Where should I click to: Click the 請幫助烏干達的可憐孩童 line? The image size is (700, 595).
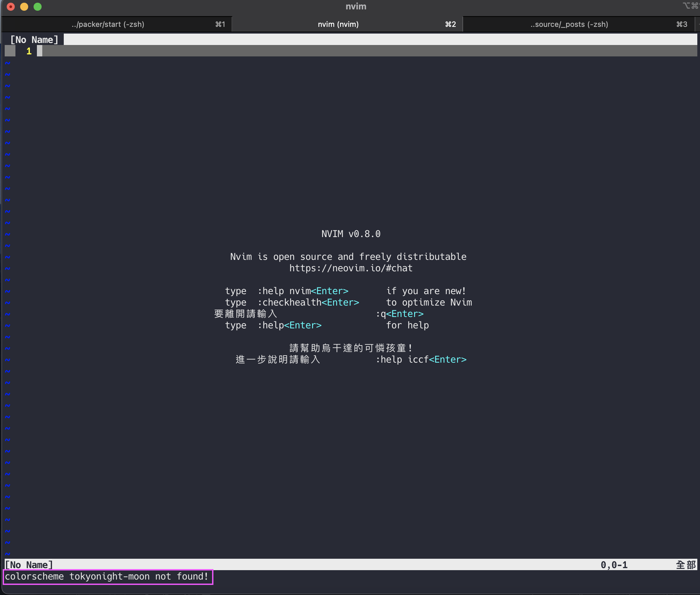point(351,348)
